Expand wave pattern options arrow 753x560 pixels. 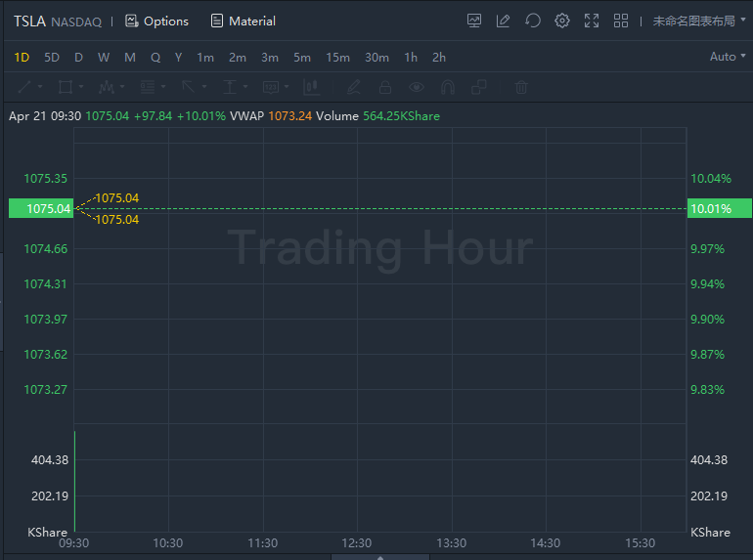[122, 87]
